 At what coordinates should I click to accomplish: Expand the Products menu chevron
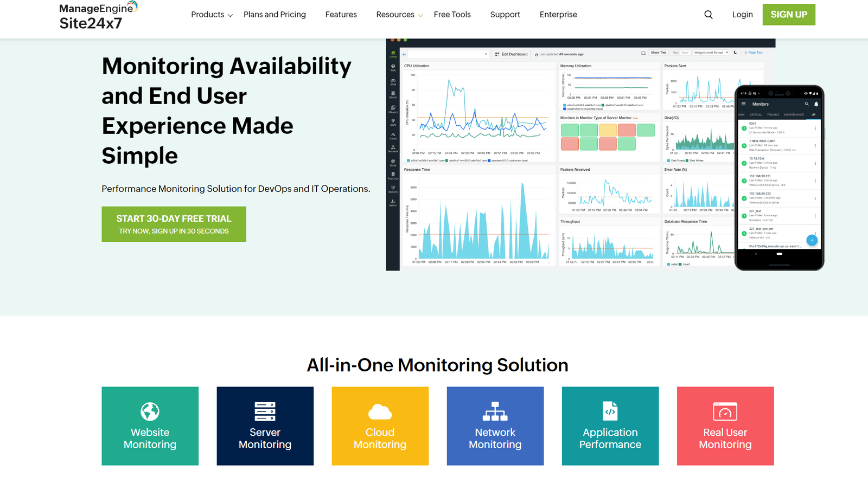coord(230,16)
